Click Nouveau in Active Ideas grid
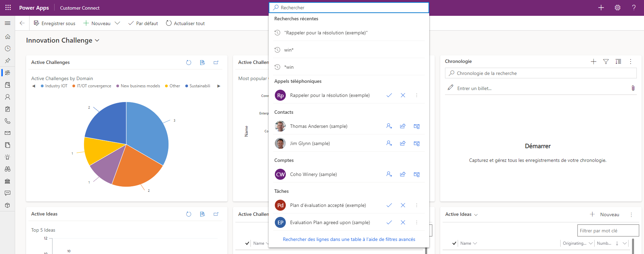The height and width of the screenshot is (254, 644). [605, 214]
